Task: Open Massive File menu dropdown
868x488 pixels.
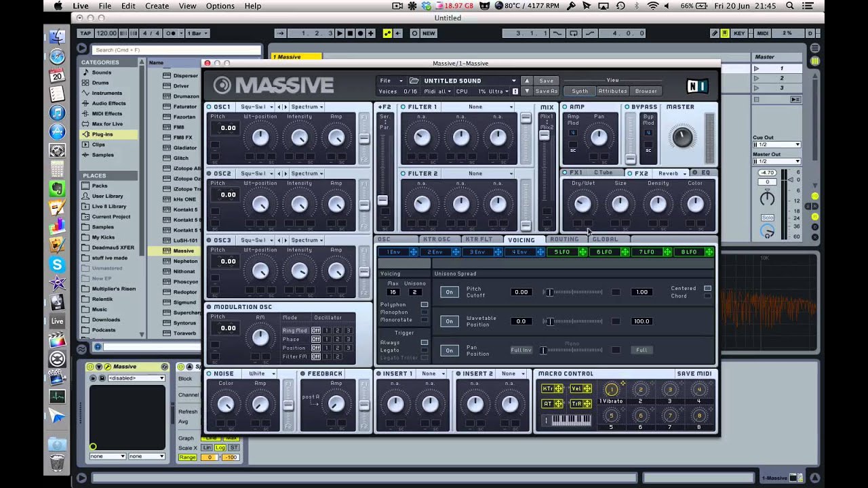Action: tap(391, 81)
